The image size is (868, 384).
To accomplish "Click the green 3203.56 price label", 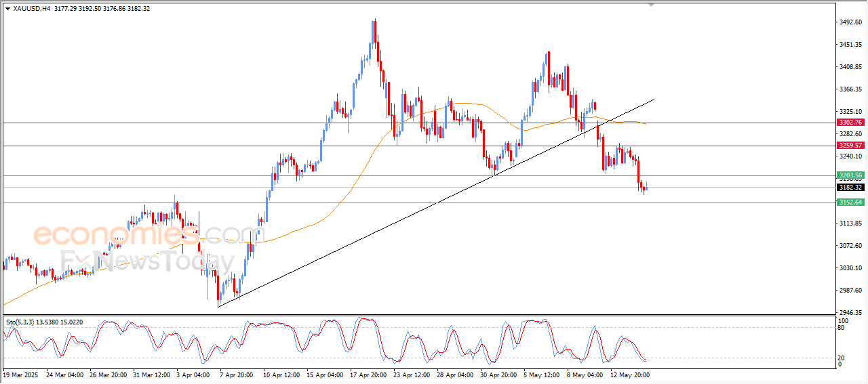I will pyautogui.click(x=850, y=175).
